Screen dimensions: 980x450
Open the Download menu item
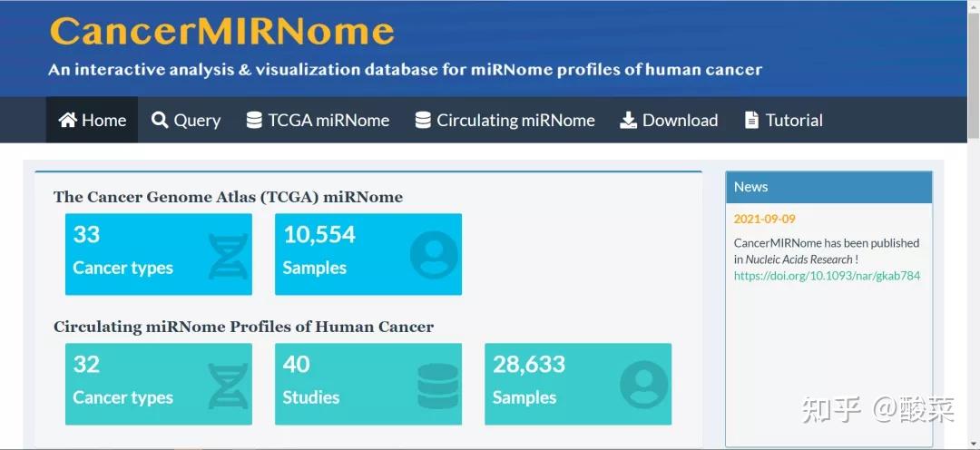669,120
